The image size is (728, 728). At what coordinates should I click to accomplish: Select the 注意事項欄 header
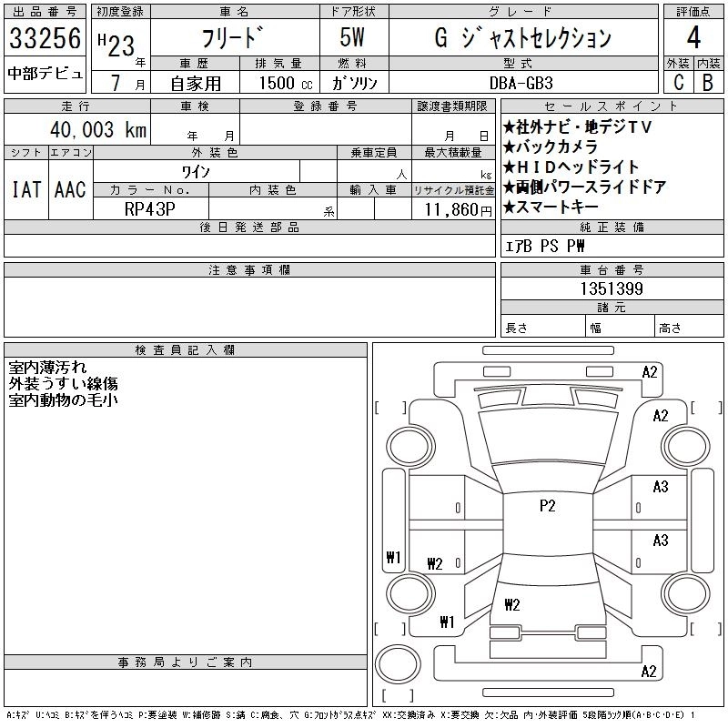[249, 269]
